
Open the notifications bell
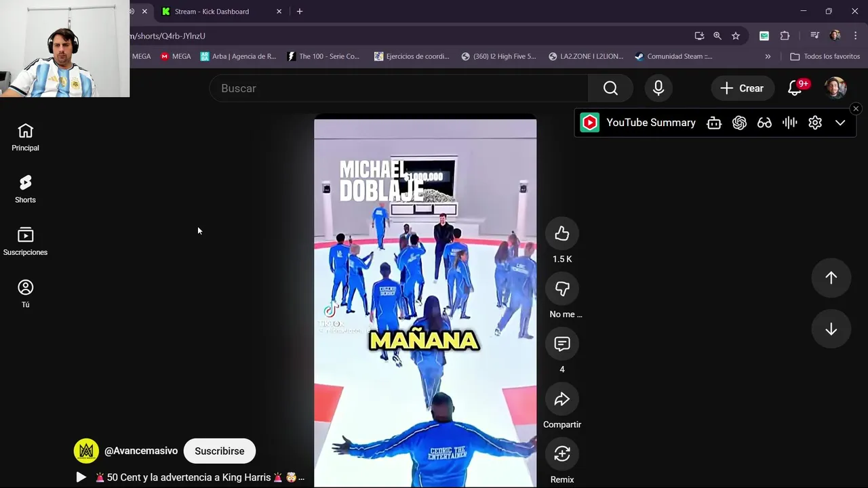point(795,88)
